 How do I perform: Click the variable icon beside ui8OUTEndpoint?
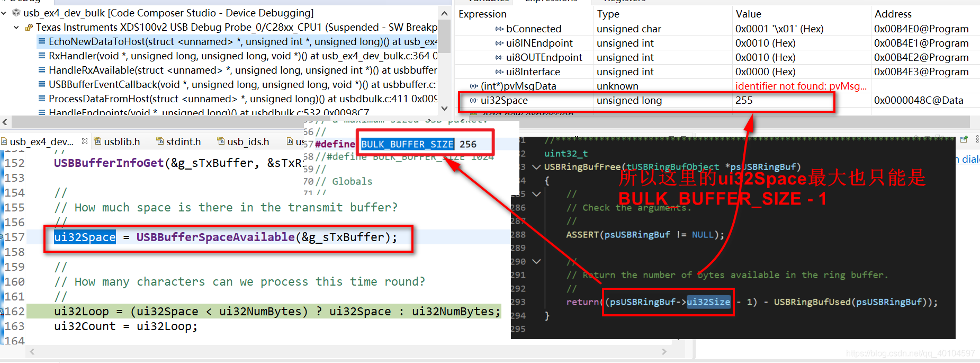coord(499,57)
